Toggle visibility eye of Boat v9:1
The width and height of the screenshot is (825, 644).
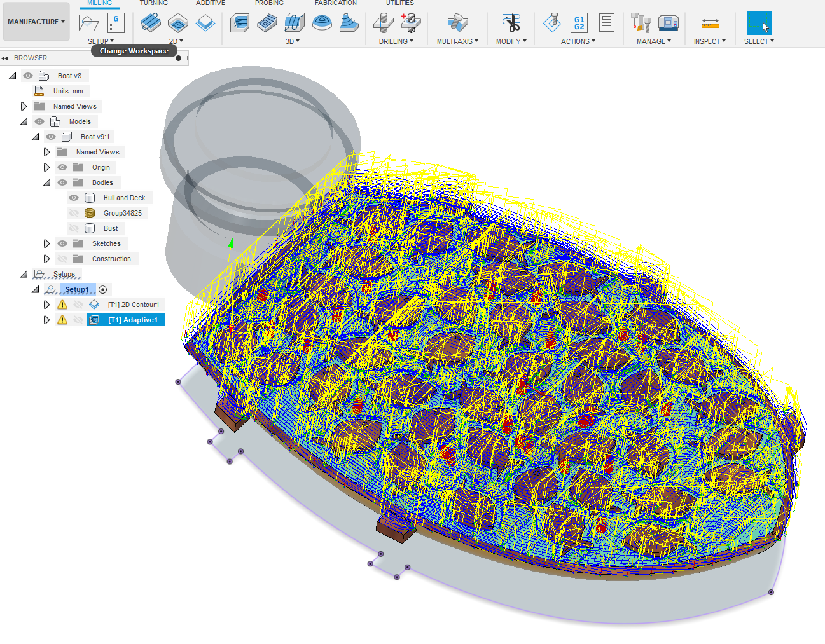pyautogui.click(x=51, y=137)
